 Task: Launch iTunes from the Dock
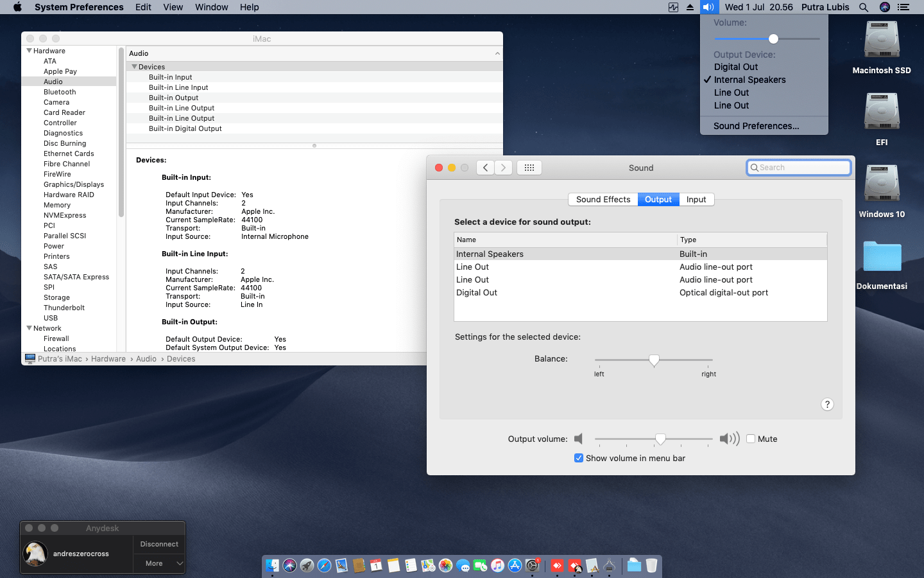[x=498, y=566]
